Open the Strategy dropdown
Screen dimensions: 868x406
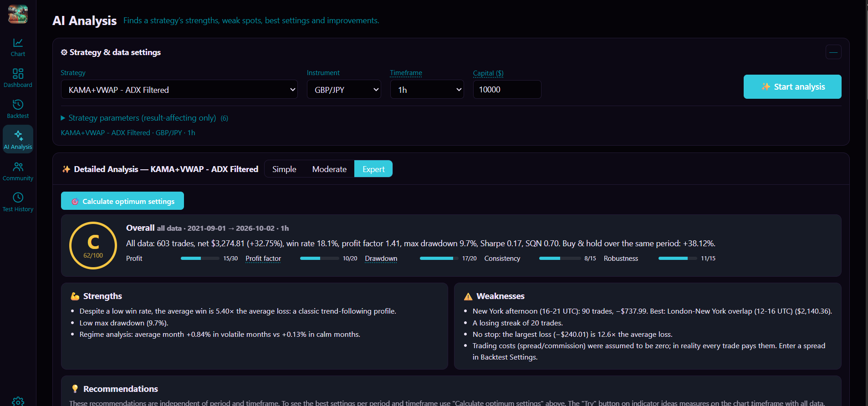click(179, 90)
